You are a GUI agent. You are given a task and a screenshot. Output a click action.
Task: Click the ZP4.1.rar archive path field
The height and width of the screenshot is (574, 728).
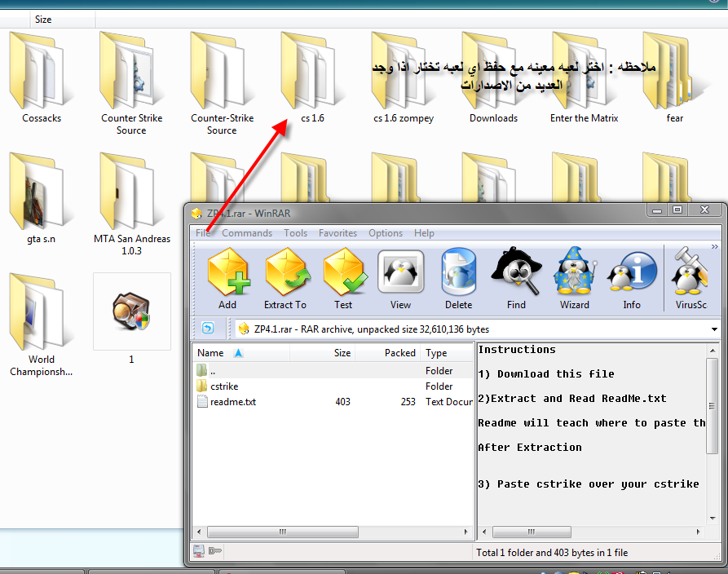point(477,329)
